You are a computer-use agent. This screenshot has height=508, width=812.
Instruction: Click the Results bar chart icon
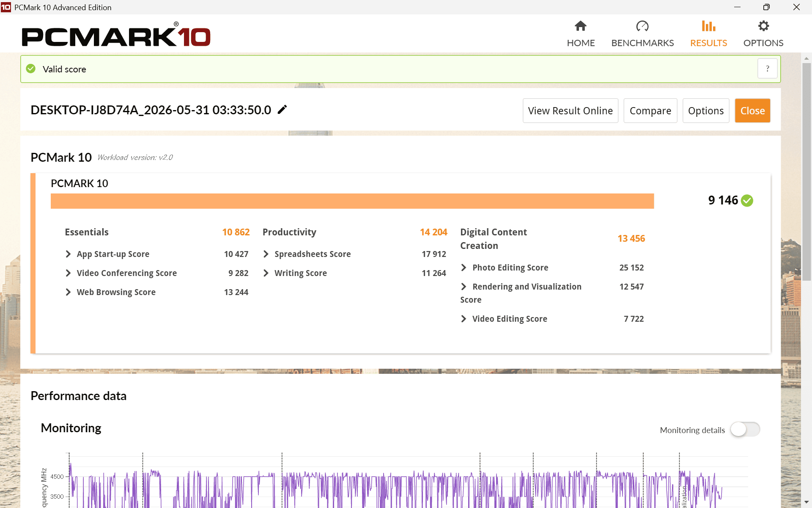click(708, 26)
